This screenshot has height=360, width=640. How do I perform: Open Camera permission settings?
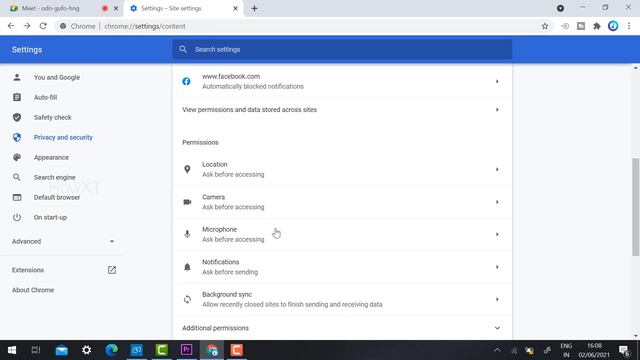click(342, 202)
